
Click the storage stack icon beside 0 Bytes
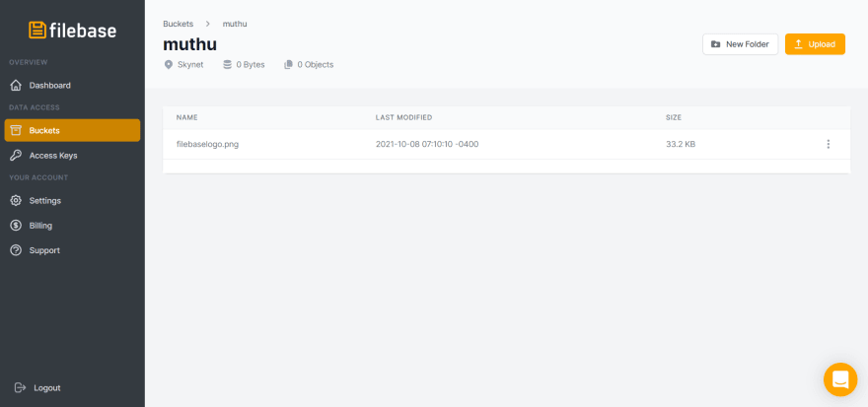(x=227, y=65)
